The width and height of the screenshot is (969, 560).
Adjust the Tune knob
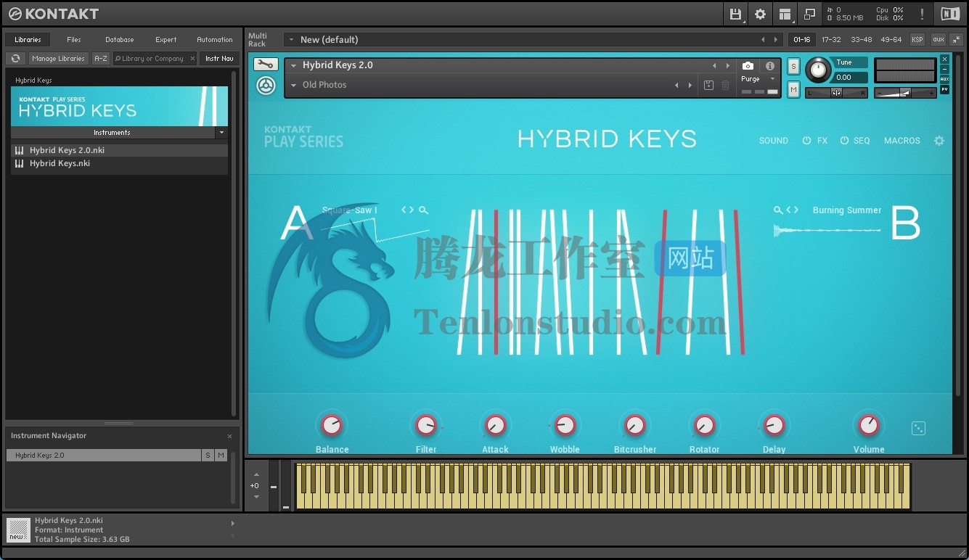[x=818, y=70]
